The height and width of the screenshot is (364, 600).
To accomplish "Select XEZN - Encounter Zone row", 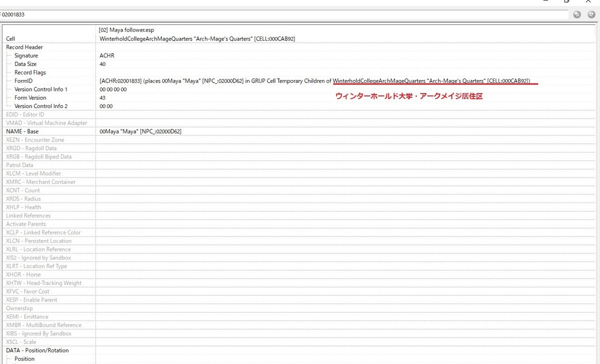I will 35,140.
